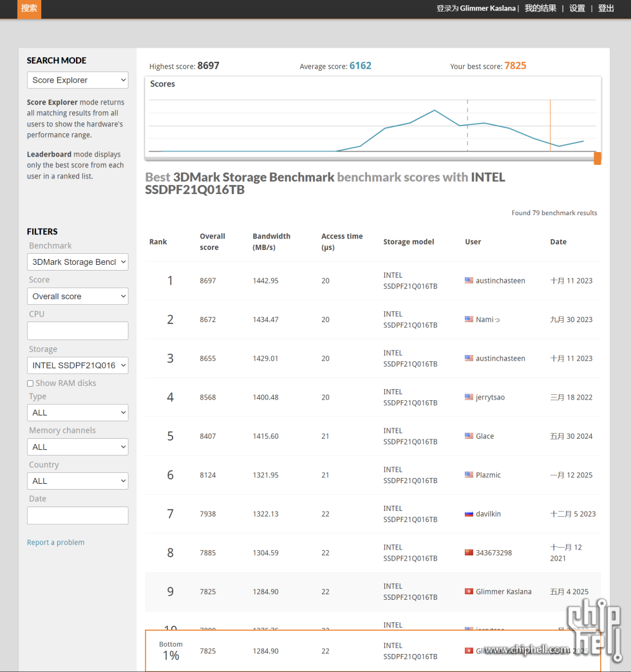Click the Rank column header

(x=158, y=242)
